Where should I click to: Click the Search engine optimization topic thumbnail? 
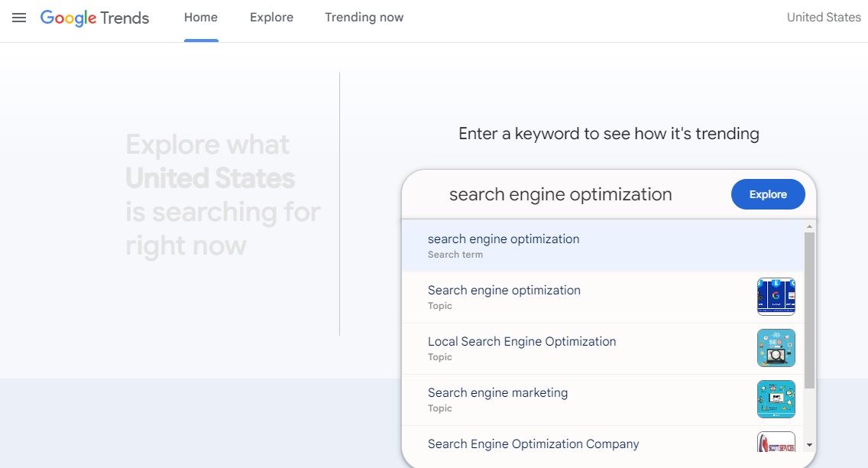point(776,297)
